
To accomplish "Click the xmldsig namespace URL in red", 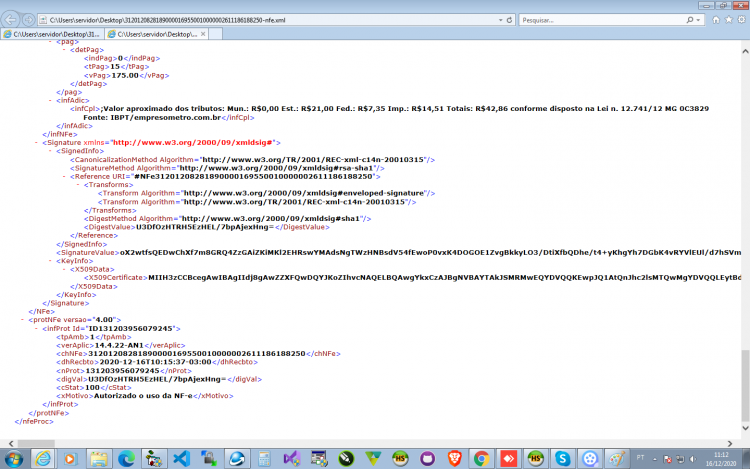I will [193, 142].
